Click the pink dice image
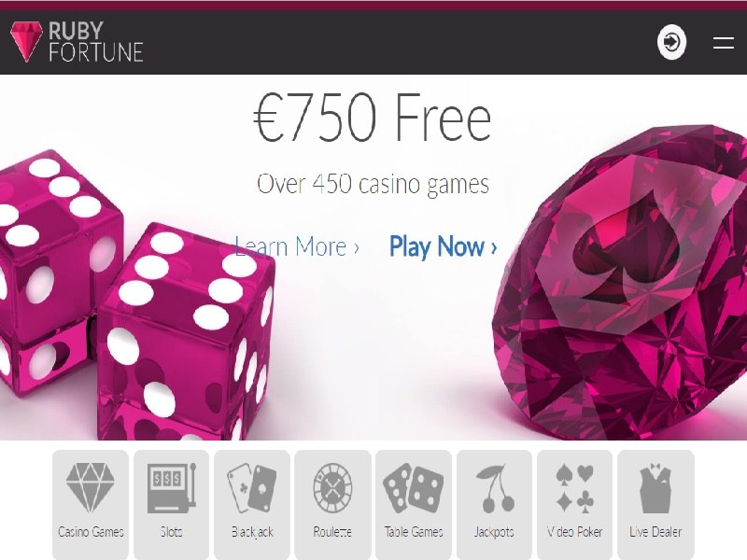 [136, 296]
